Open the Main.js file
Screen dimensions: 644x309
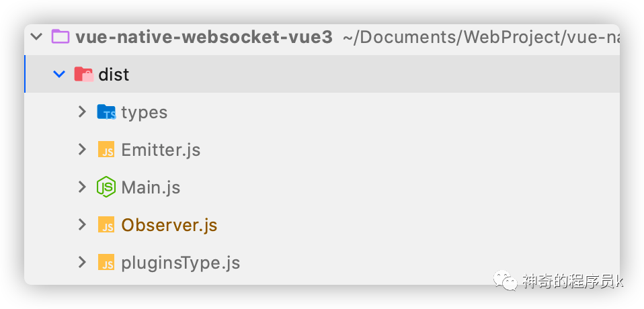[x=151, y=187]
